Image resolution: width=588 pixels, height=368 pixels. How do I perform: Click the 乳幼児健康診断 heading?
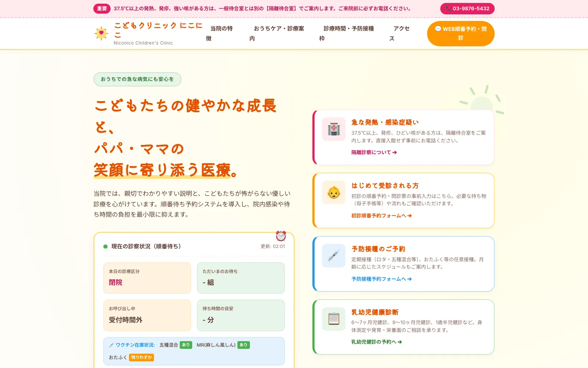375,312
